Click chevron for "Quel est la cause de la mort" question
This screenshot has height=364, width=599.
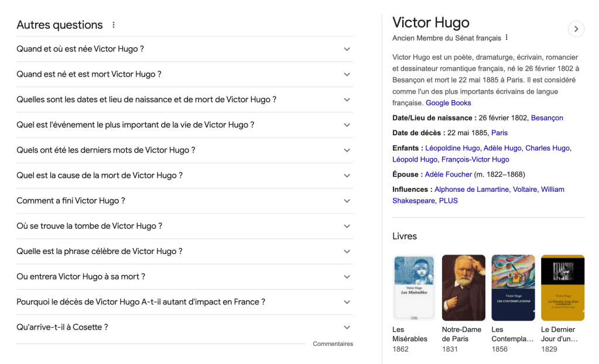coord(347,176)
